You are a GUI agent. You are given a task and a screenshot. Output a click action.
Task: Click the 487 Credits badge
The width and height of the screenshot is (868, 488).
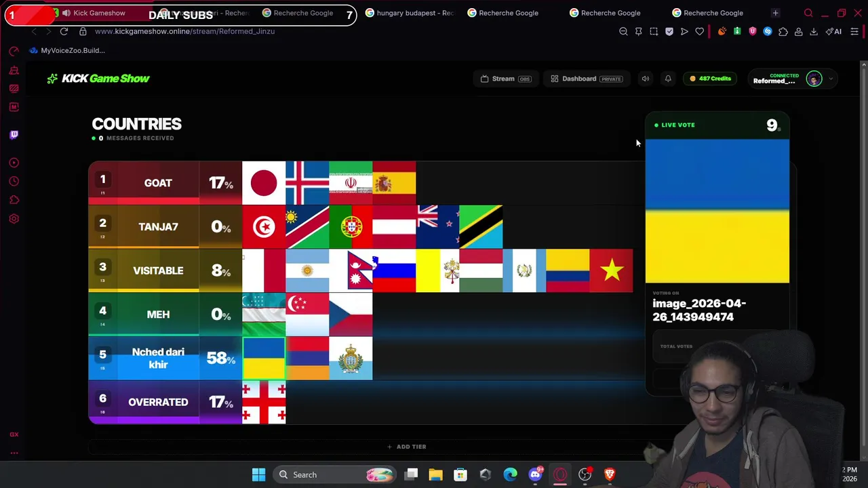click(710, 79)
